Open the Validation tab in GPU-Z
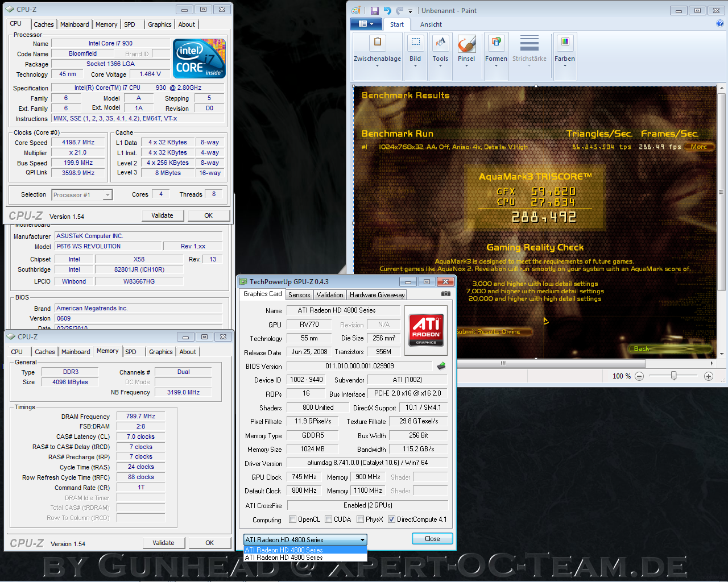 tap(330, 294)
